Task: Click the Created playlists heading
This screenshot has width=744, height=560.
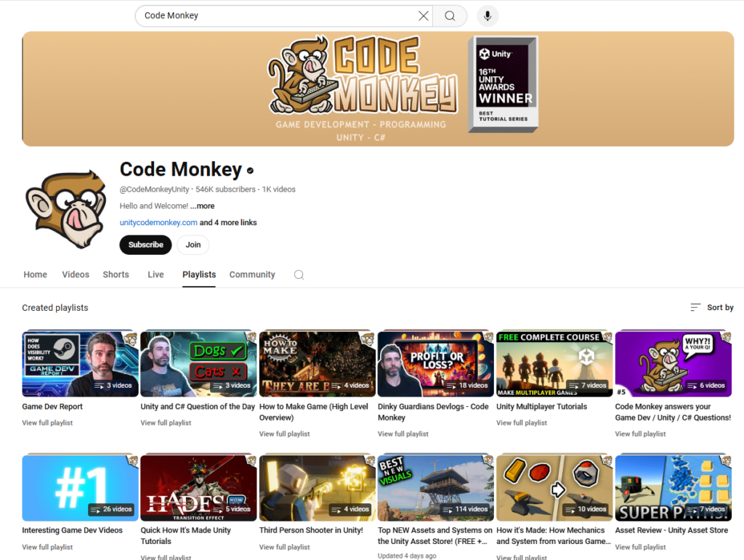Action: pos(55,308)
